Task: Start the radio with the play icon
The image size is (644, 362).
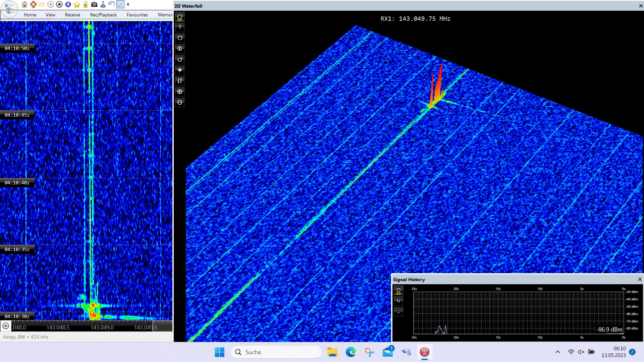Action: point(51,4)
